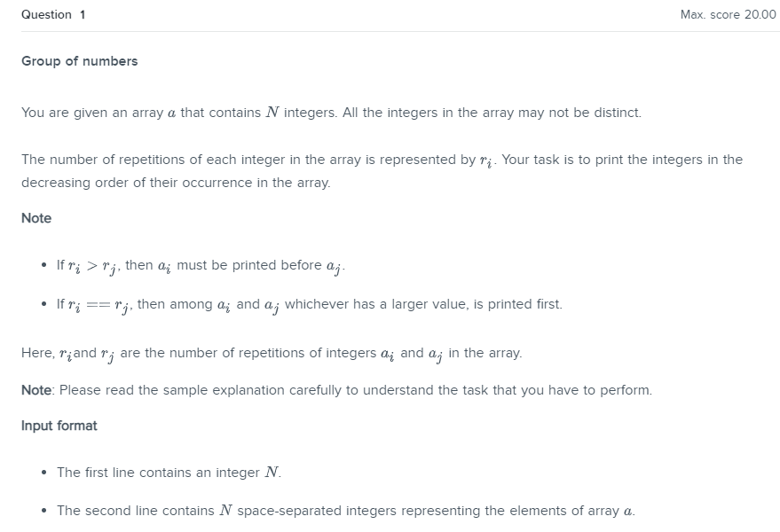
Task: Click the "Input format" heading
Action: (59, 426)
